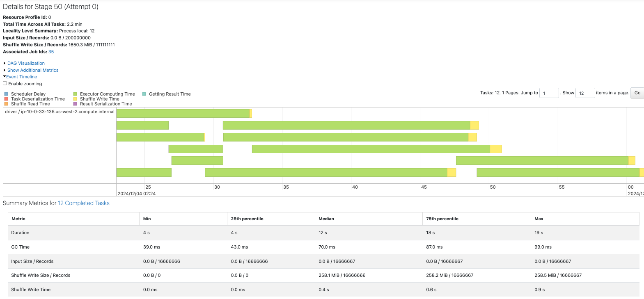Click the Summary Metrics for heading text
Screen dimensions: 644x299
pyautogui.click(x=30, y=203)
